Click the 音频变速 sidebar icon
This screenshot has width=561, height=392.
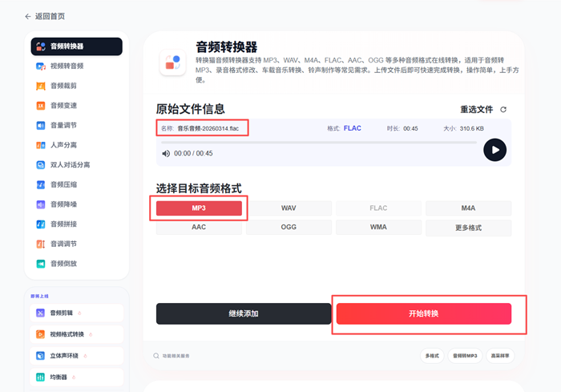[41, 106]
